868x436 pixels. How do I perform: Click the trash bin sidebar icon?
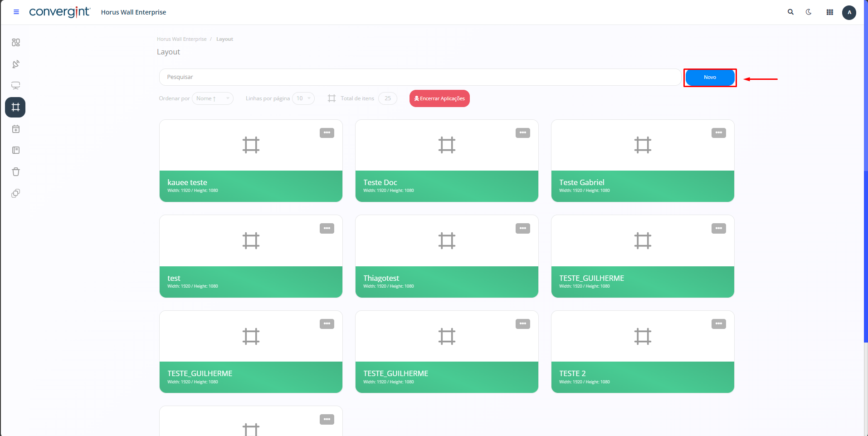tap(16, 172)
